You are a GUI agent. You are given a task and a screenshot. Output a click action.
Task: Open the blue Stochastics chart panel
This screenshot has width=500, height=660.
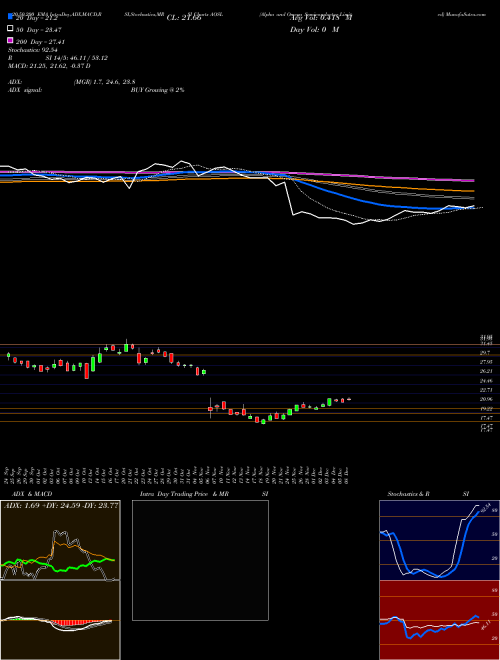click(x=439, y=540)
